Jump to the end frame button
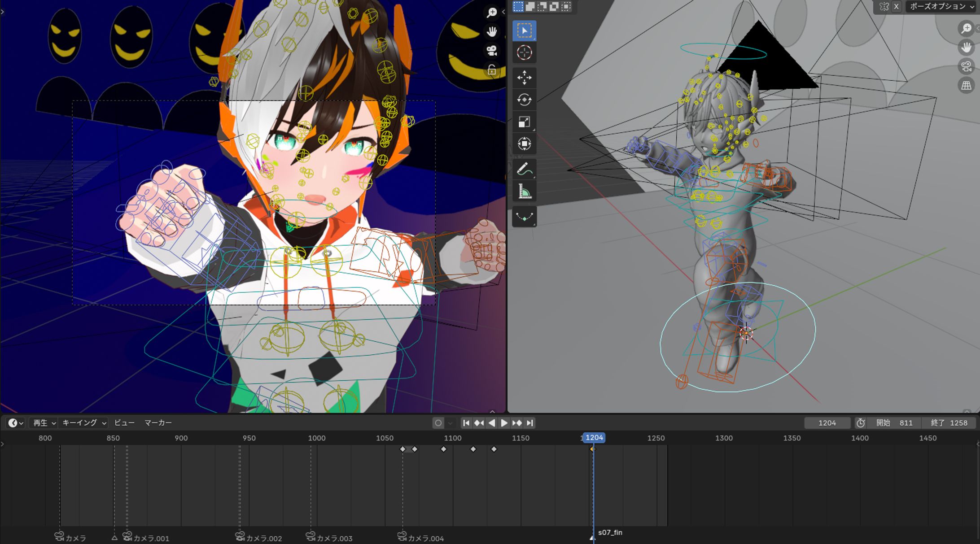Image resolution: width=980 pixels, height=544 pixels. (530, 423)
